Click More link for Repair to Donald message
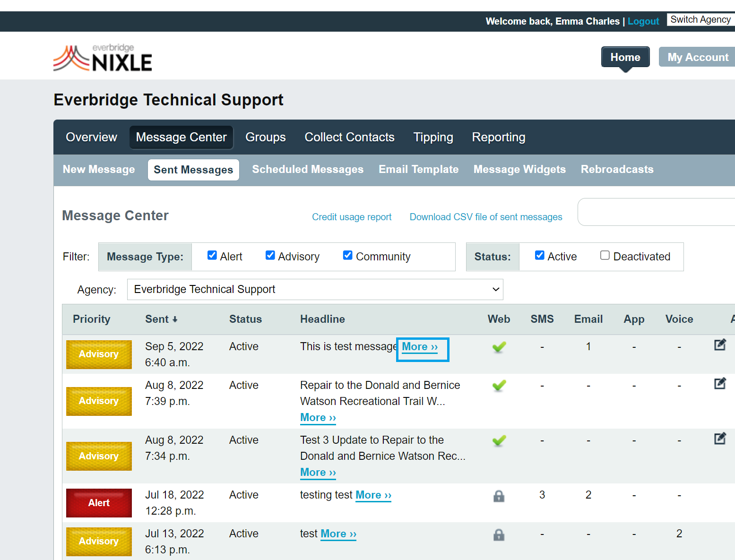Viewport: 735px width, 560px height. (x=318, y=418)
